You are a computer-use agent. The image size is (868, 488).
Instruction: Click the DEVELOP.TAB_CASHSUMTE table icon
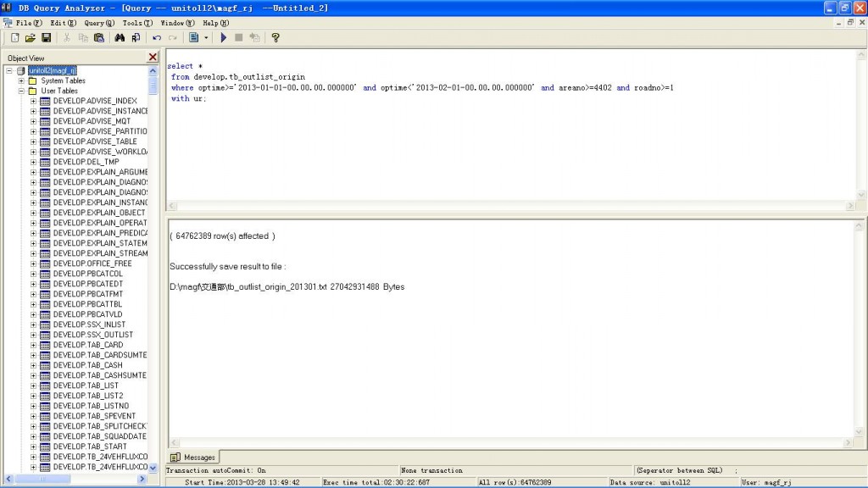click(x=45, y=375)
